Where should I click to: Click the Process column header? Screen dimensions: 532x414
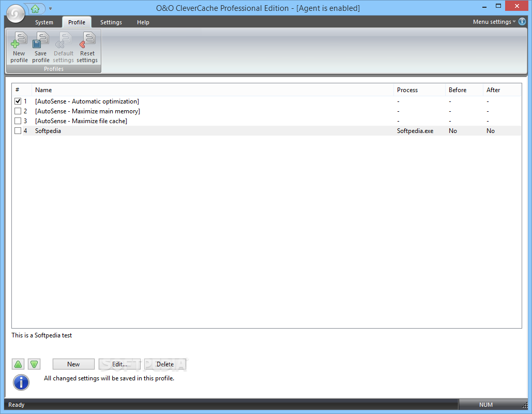pyautogui.click(x=419, y=90)
